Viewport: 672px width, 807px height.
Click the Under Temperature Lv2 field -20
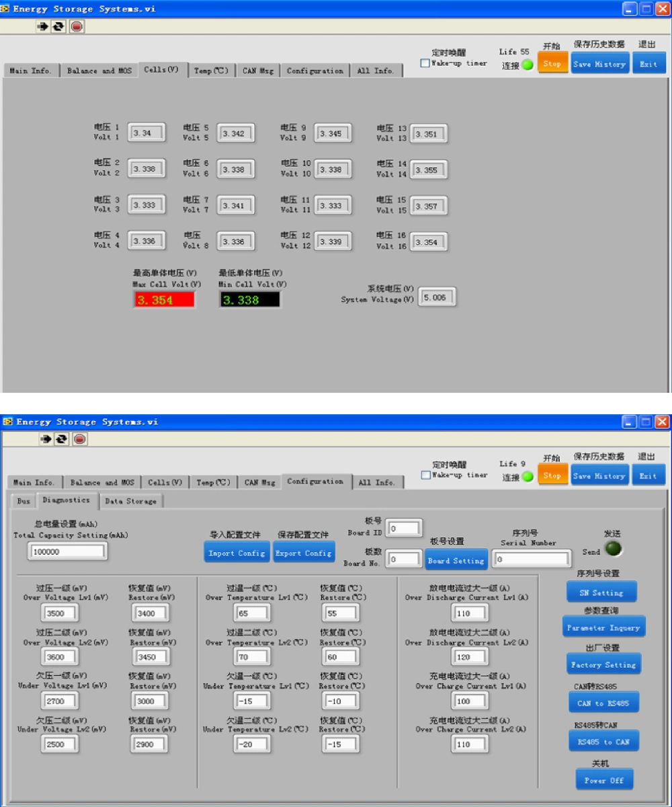[x=252, y=744]
